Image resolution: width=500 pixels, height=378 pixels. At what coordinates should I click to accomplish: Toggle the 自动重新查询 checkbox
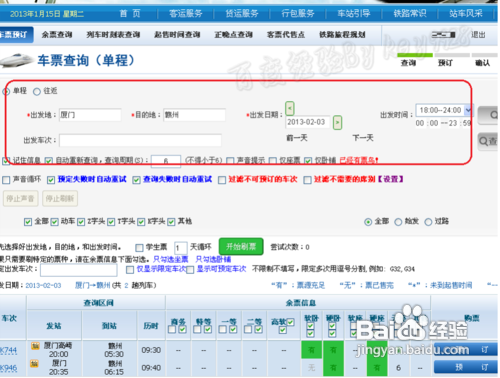click(x=49, y=161)
